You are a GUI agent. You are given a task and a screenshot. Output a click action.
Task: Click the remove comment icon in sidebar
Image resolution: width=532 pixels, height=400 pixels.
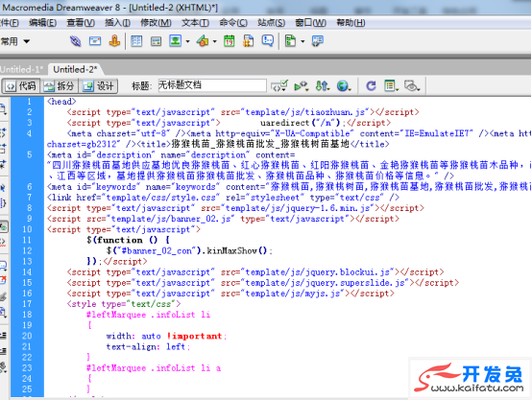(x=3, y=280)
